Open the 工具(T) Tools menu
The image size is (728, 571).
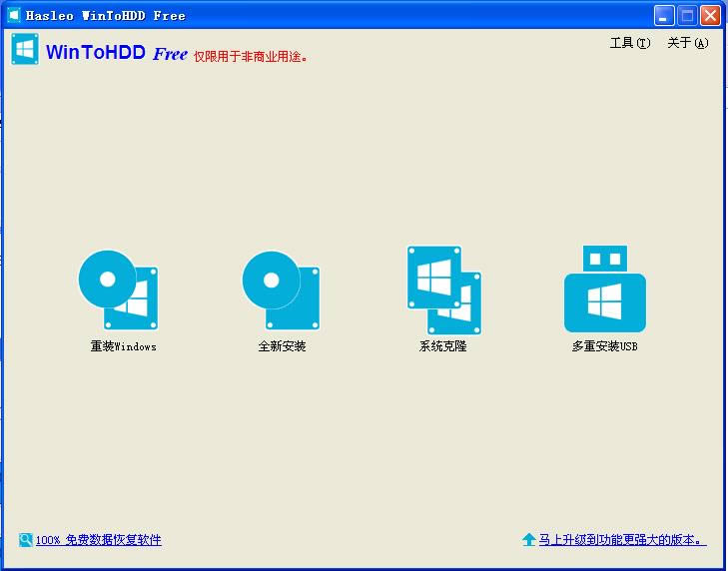click(630, 43)
